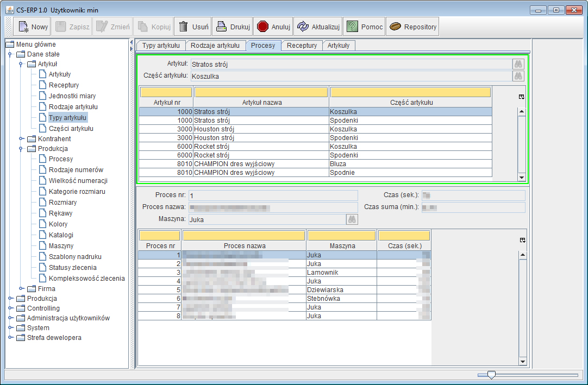Image resolution: width=588 pixels, height=385 pixels.
Task: Click the slider knob in the status bar
Action: pyautogui.click(x=491, y=375)
